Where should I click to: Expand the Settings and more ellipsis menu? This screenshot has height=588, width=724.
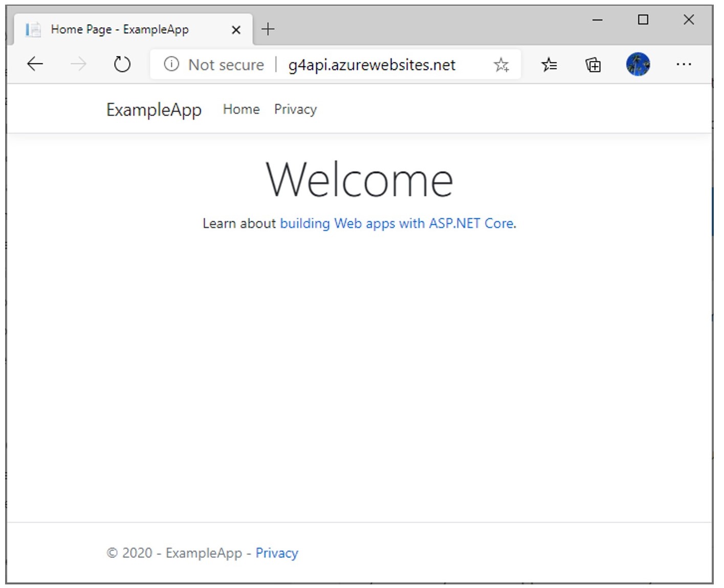(x=684, y=64)
